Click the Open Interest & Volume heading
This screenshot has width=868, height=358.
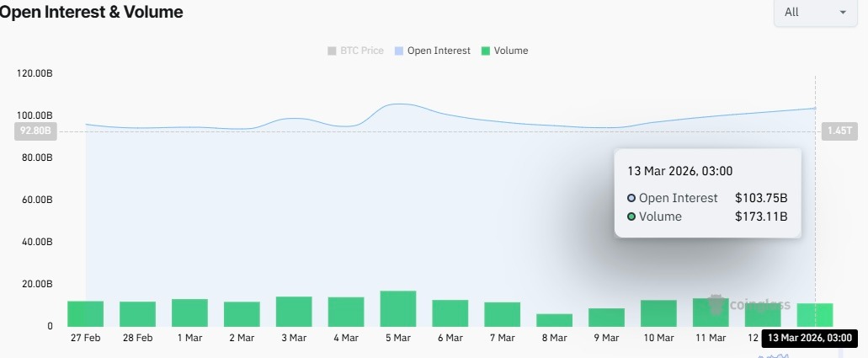point(91,12)
